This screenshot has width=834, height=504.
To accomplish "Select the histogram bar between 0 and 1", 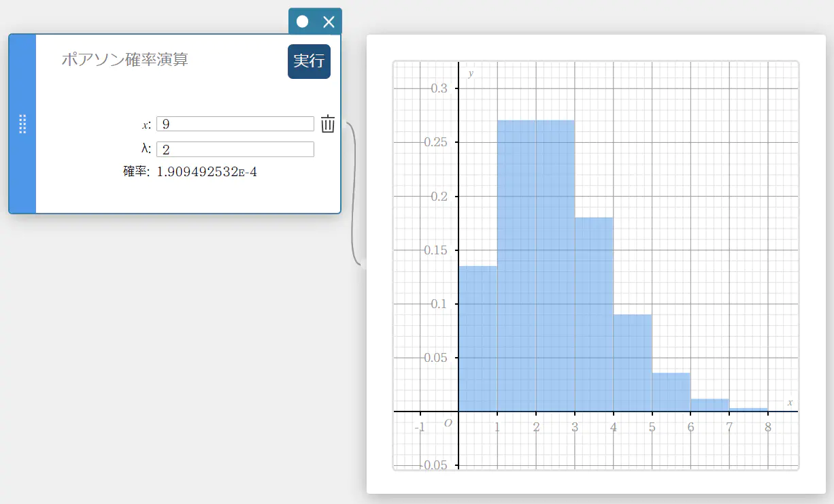I will point(478,340).
